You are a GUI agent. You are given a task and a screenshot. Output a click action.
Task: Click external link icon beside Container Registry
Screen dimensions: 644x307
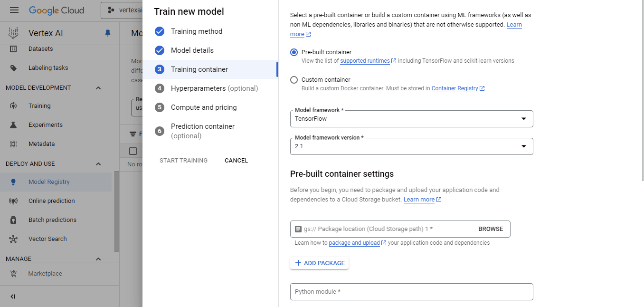click(x=482, y=88)
